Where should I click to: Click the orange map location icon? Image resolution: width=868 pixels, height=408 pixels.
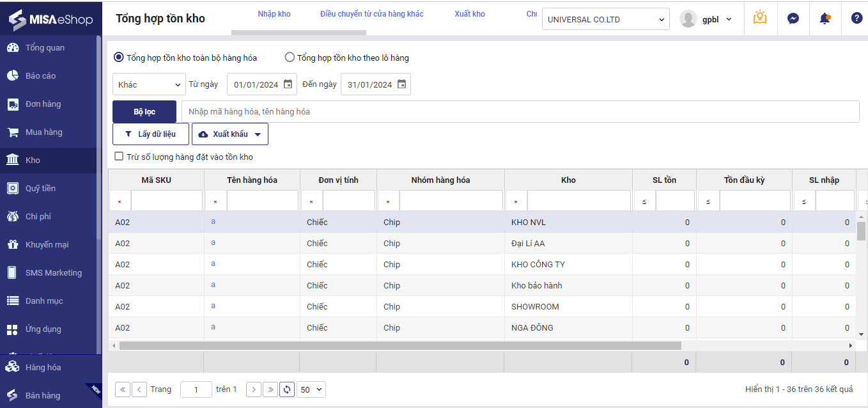click(x=759, y=18)
